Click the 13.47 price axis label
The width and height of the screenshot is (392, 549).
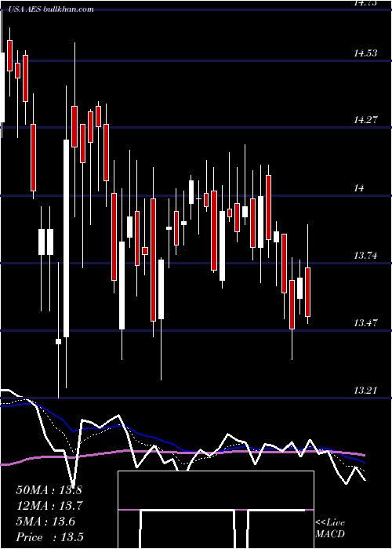click(366, 323)
